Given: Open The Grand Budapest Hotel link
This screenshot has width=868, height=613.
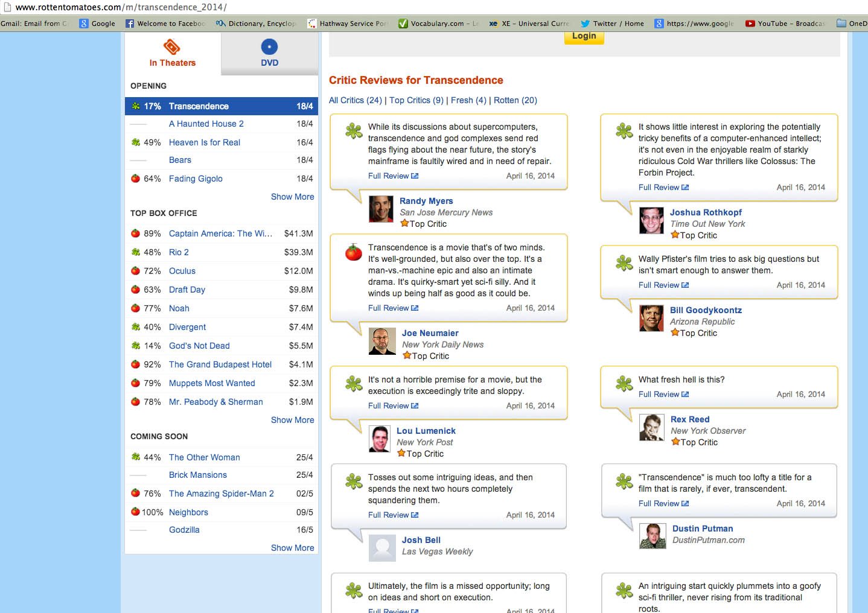Looking at the screenshot, I should tap(220, 364).
